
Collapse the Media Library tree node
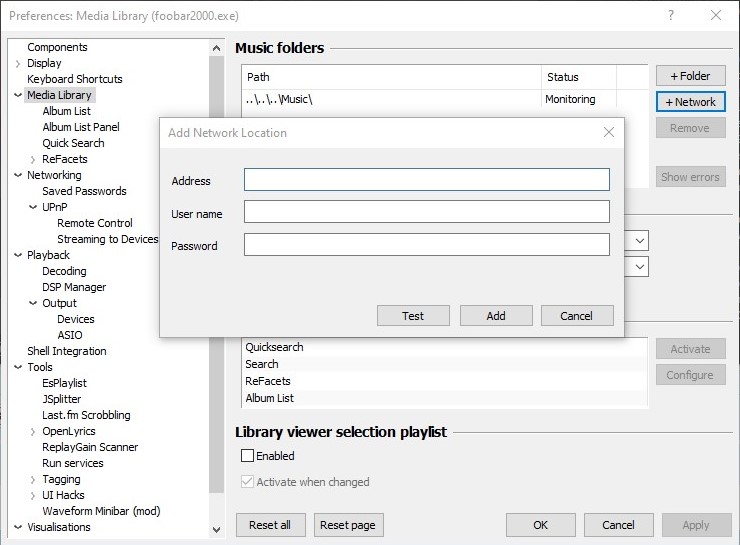tap(18, 95)
